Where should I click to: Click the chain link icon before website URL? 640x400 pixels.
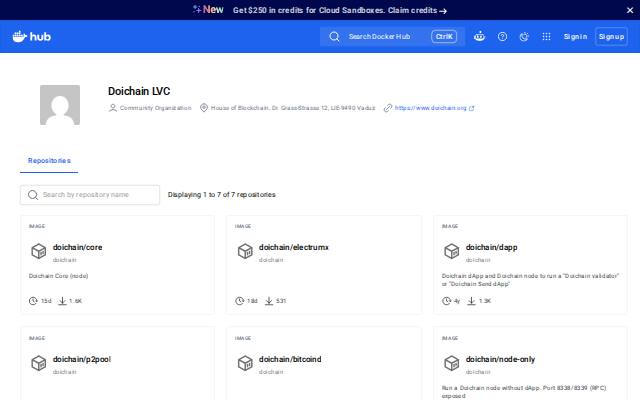[x=388, y=108]
